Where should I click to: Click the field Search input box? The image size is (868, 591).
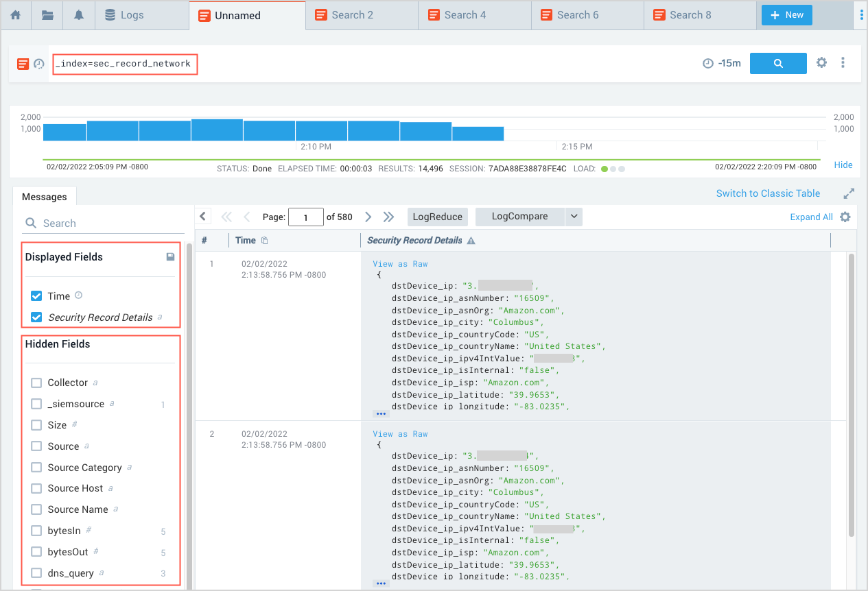103,224
